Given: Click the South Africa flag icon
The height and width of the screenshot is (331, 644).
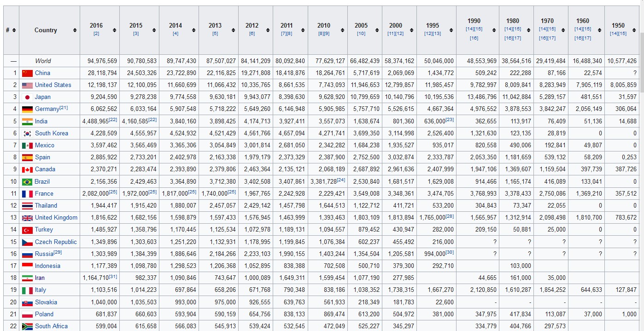Looking at the screenshot, I should click(x=27, y=326).
